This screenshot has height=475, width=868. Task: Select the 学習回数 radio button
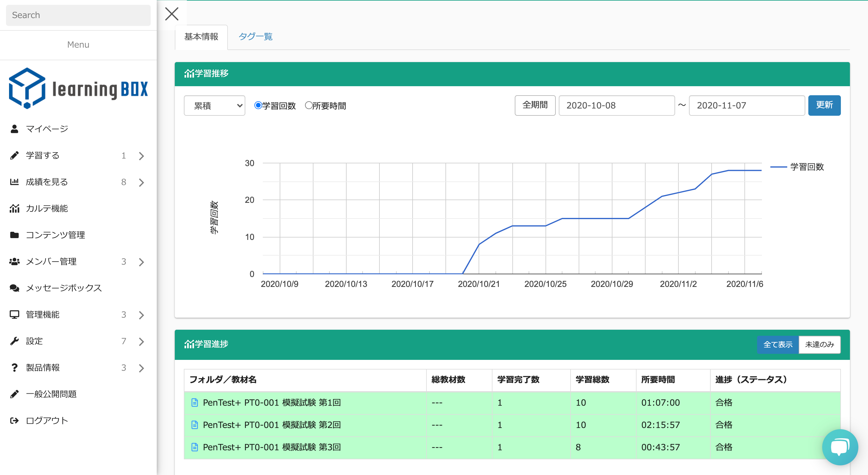(x=258, y=105)
